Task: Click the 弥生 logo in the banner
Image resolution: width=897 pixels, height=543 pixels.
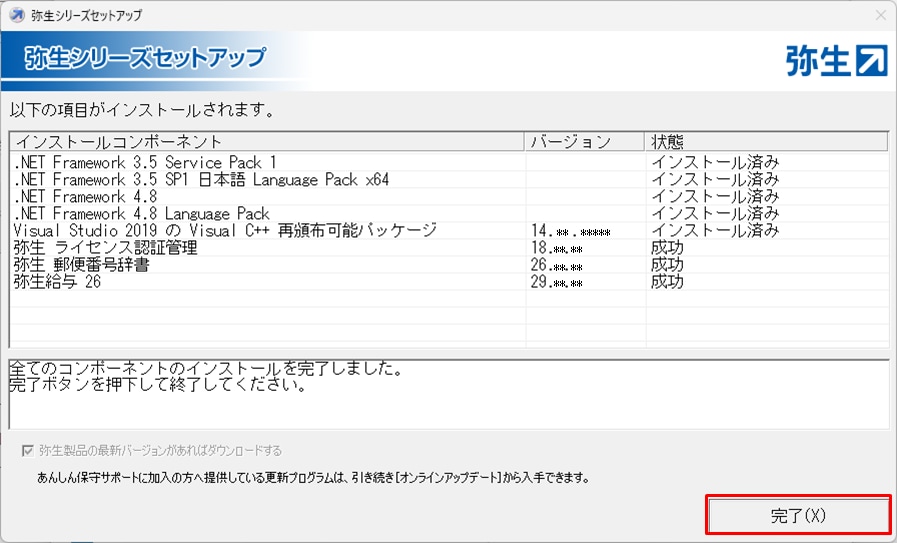Action: 836,59
